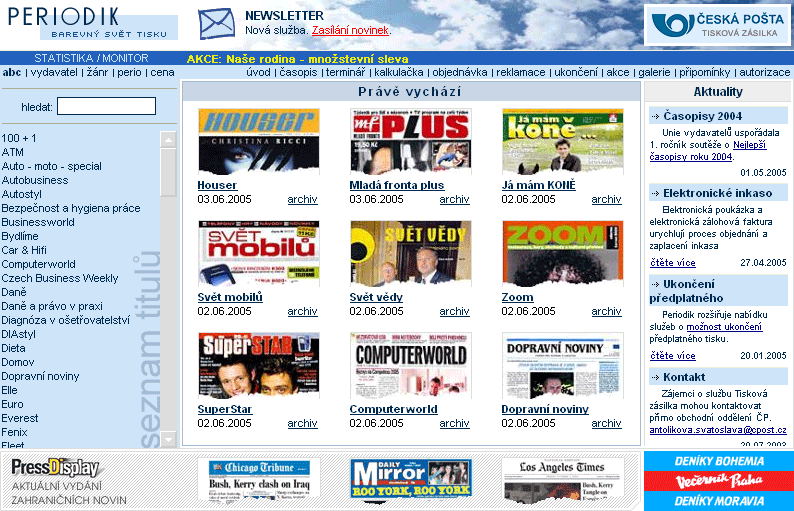Screen dimensions: 794x511
Task: Select the objednávka menu item
Action: [460, 73]
